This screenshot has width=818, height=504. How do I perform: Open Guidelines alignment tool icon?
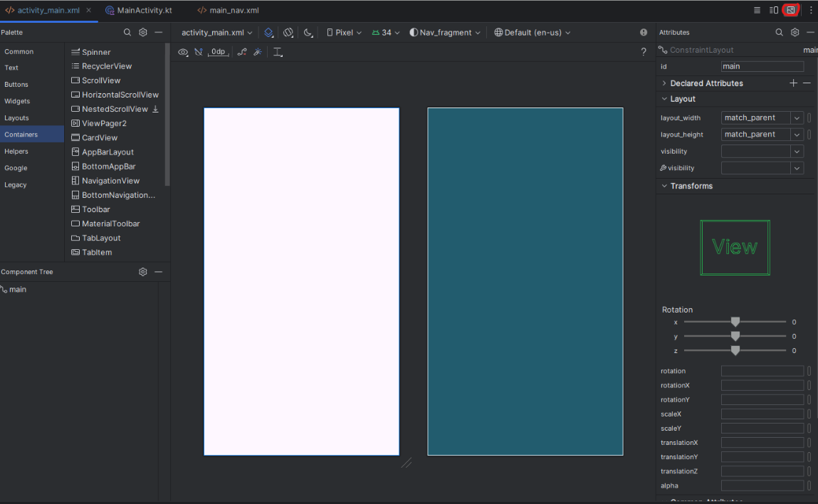click(x=278, y=52)
